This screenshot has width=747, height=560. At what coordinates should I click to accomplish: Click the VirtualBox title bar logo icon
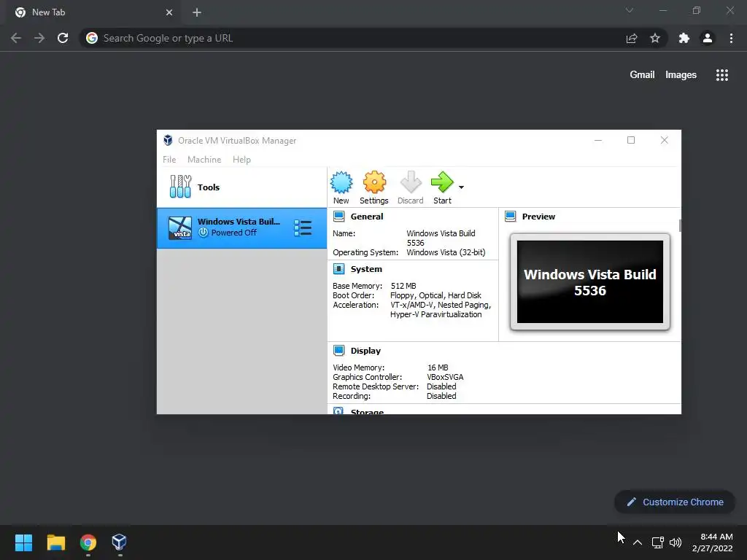[168, 140]
